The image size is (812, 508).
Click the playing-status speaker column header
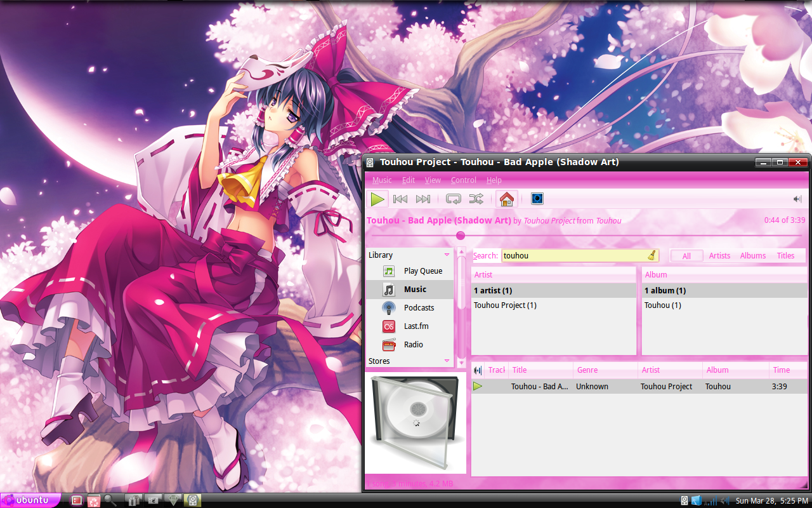pyautogui.click(x=478, y=370)
